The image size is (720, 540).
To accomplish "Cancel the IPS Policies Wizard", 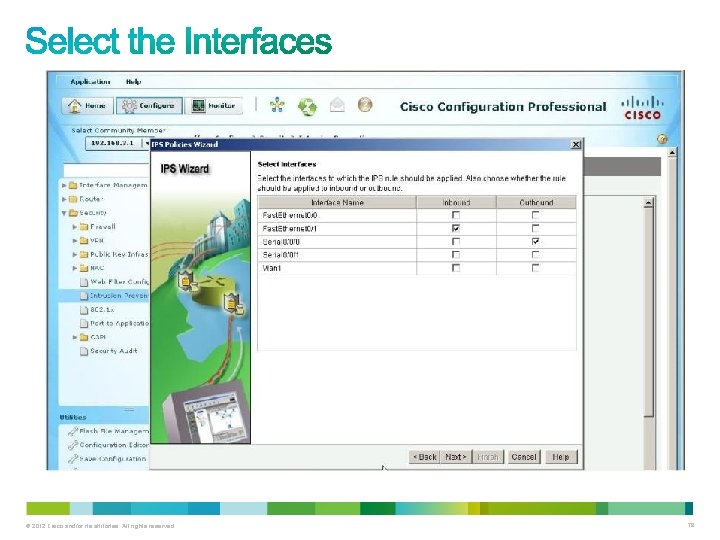I will [524, 457].
